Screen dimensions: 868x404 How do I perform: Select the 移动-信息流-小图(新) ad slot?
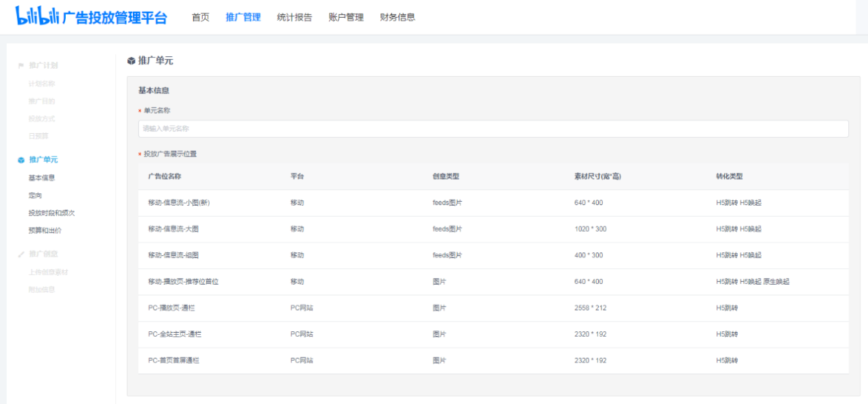click(x=493, y=203)
